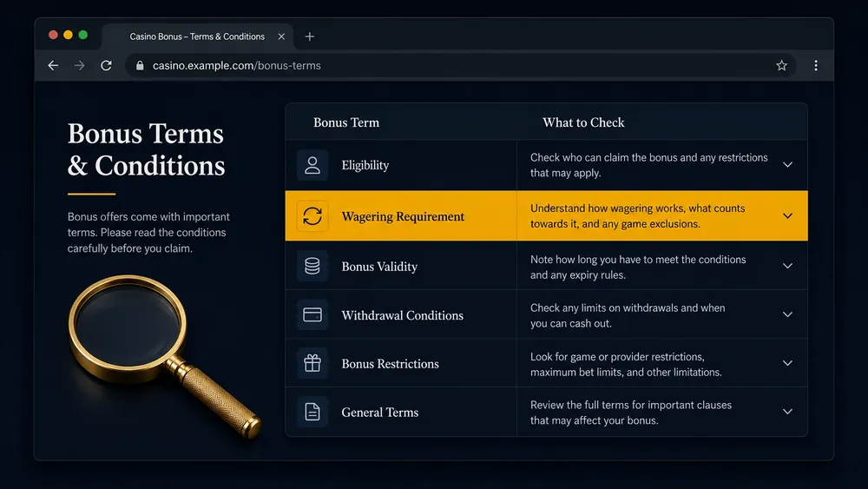Click the Wagering Requirement refresh-arrows icon
This screenshot has height=489, width=868.
312,216
